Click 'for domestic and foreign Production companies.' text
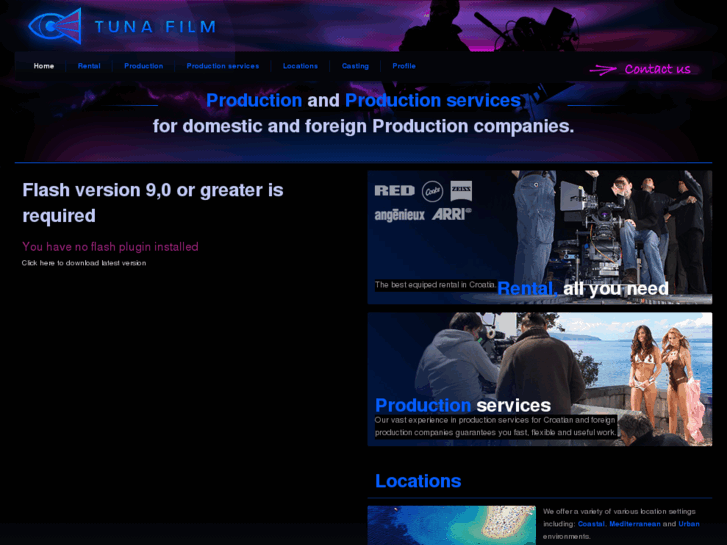This screenshot has height=545, width=727. 364,126
